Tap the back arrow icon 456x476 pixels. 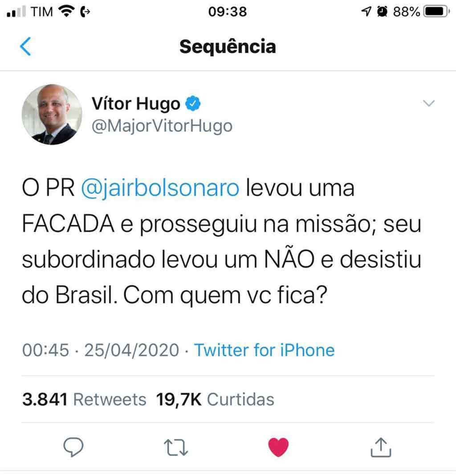25,46
